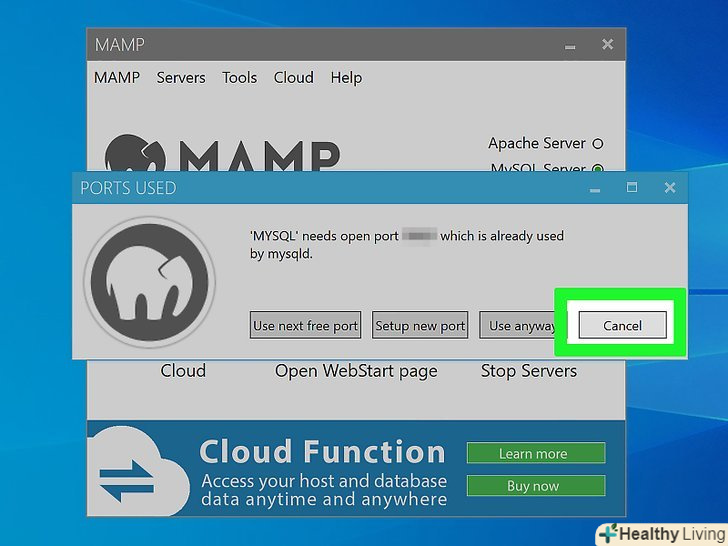This screenshot has height=546, width=728.
Task: Open the Tools menu
Action: [239, 78]
